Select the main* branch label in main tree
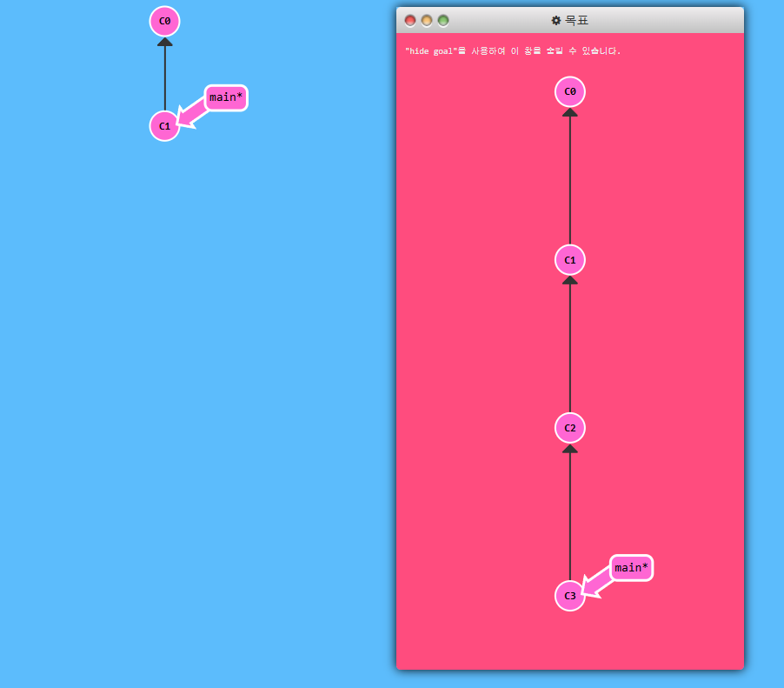The width and height of the screenshot is (784, 688). coord(226,97)
